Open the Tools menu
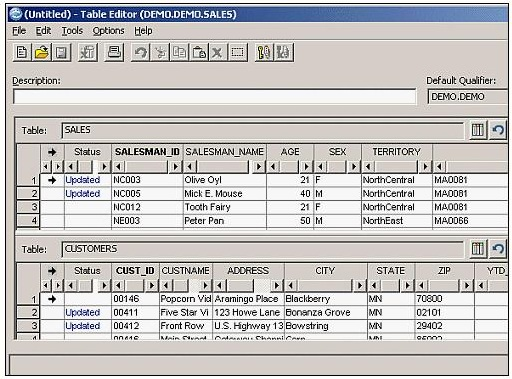The width and height of the screenshot is (512, 379). [x=72, y=31]
